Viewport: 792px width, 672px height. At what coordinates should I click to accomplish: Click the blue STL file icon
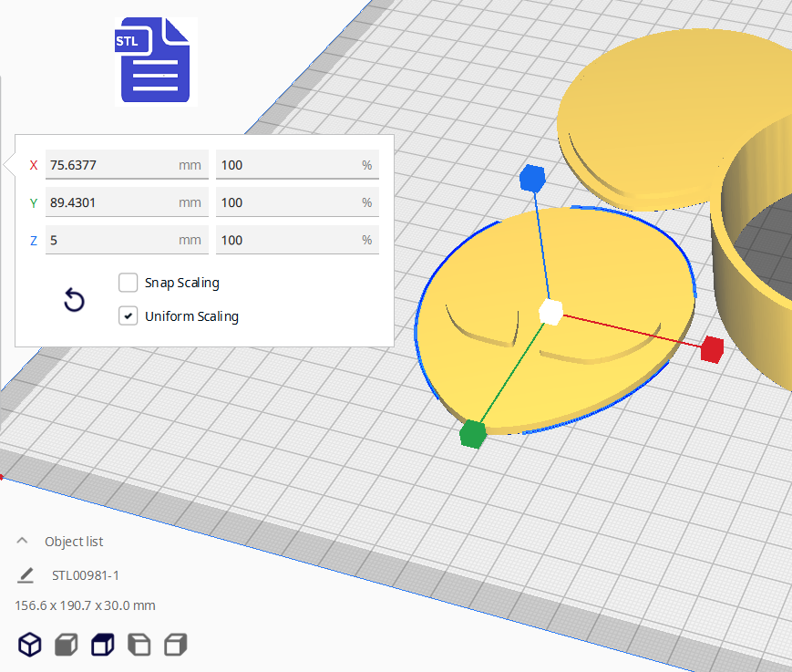(154, 62)
